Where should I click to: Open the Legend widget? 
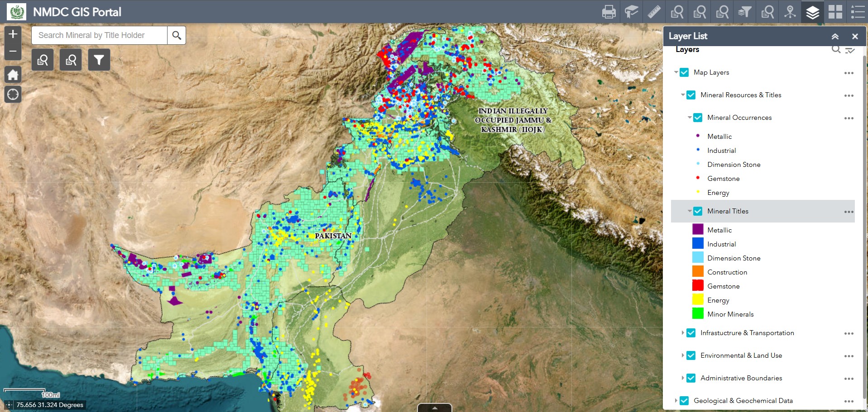tap(858, 12)
